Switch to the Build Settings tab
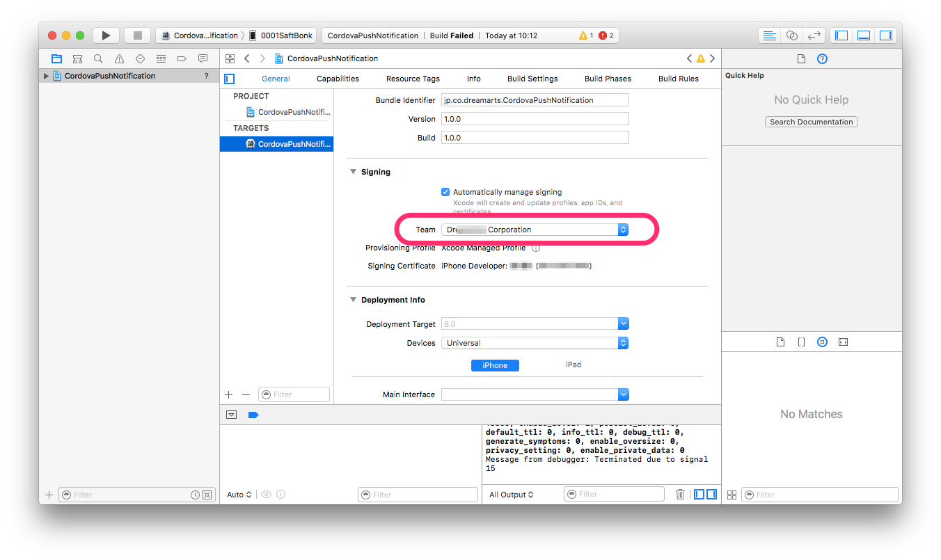The image size is (941, 560). point(532,79)
